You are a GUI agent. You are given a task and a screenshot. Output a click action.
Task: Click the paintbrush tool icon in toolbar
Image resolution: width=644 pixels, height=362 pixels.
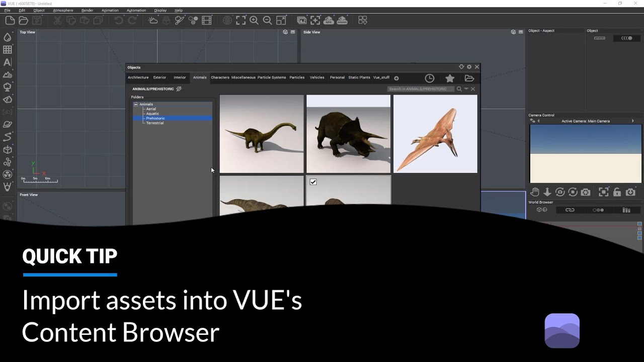(180, 21)
